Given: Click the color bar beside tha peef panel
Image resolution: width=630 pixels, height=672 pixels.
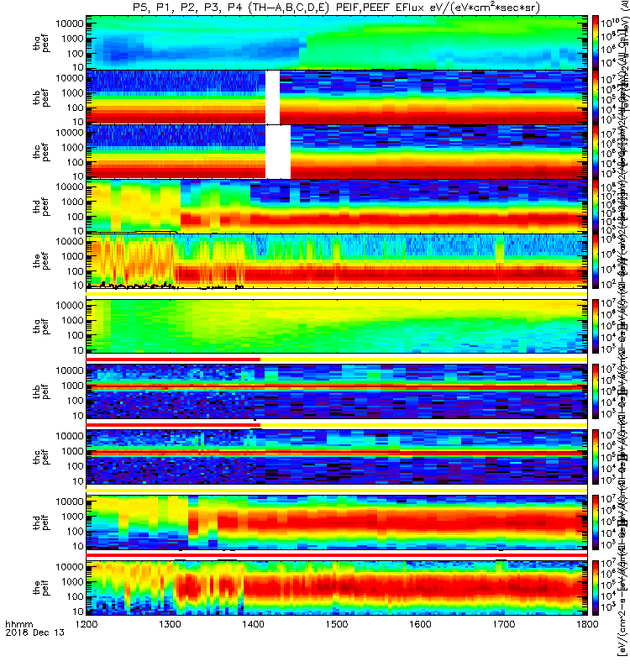Looking at the screenshot, I should pyautogui.click(x=596, y=43).
